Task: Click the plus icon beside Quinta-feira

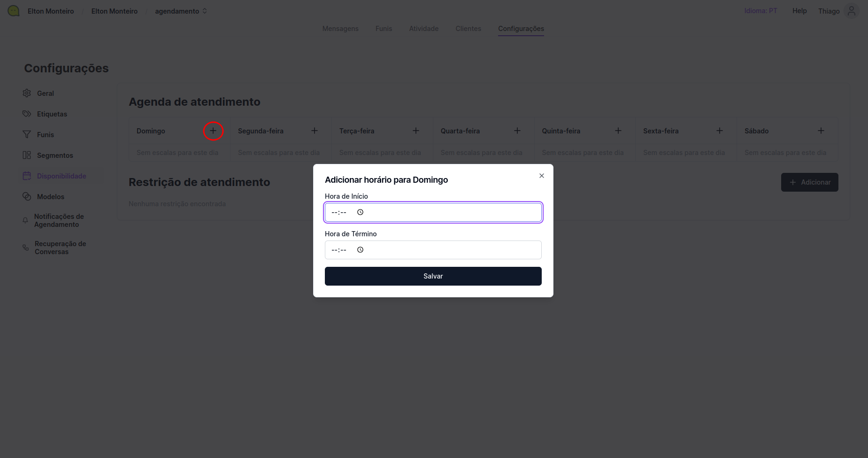Action: point(618,131)
